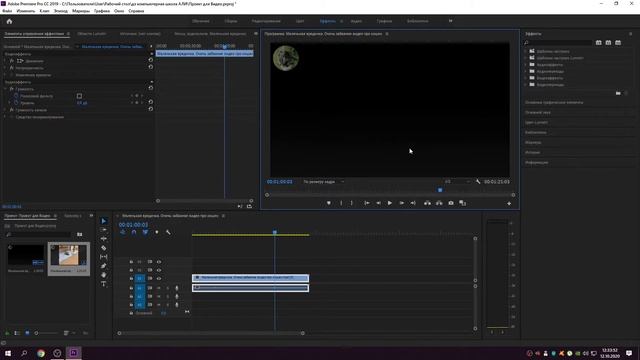640x360 pixels.
Task: Create new custom bin in Effects panel
Action: pyautogui.click(x=618, y=93)
